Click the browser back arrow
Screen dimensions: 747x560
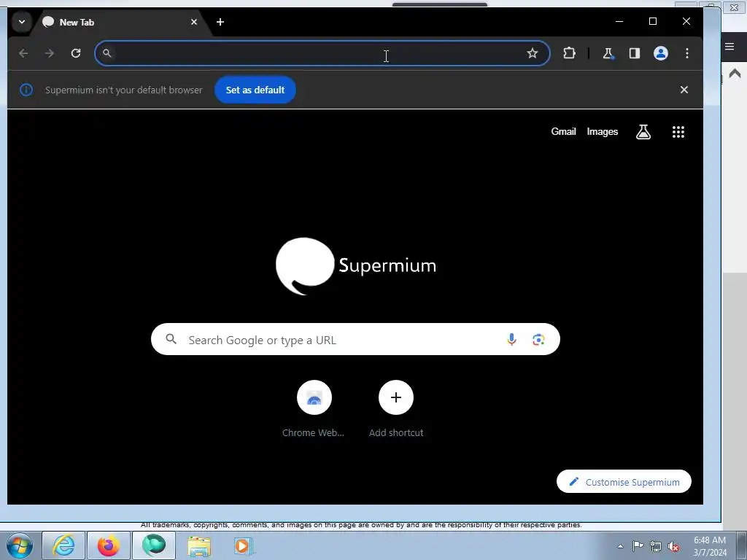[x=23, y=53]
